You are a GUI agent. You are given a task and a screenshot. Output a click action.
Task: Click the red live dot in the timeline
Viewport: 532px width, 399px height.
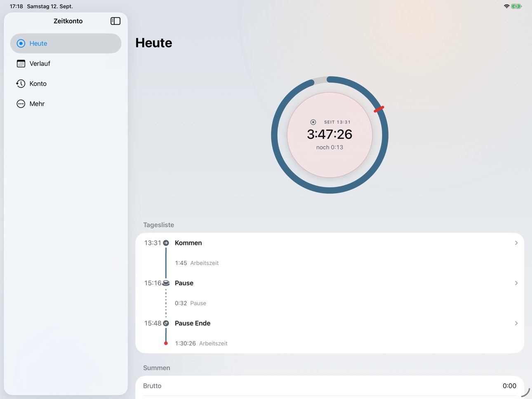tap(166, 343)
